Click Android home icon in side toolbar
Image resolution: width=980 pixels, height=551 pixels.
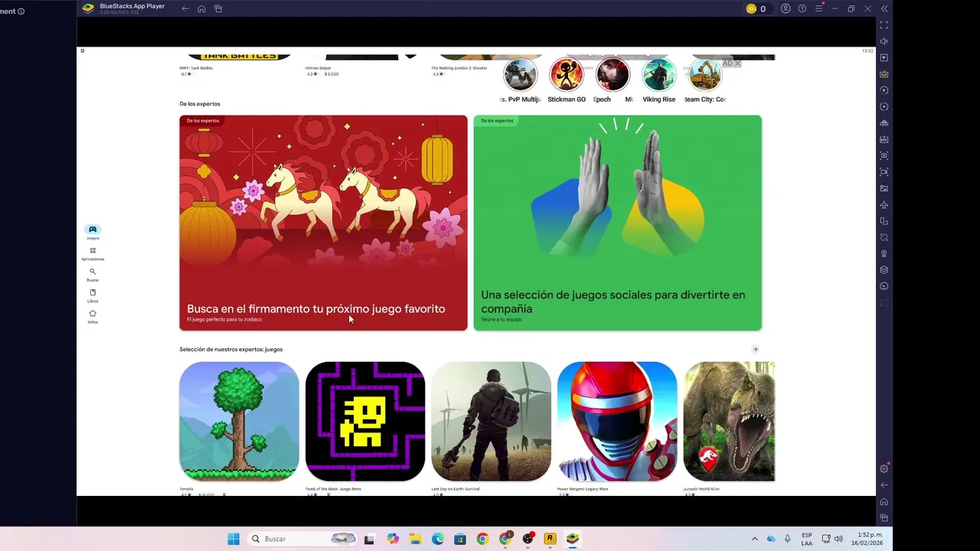(884, 501)
